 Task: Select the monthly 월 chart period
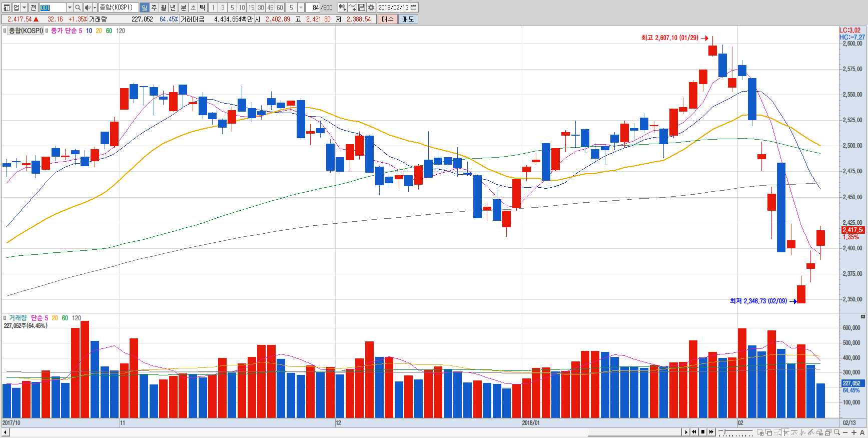point(164,8)
